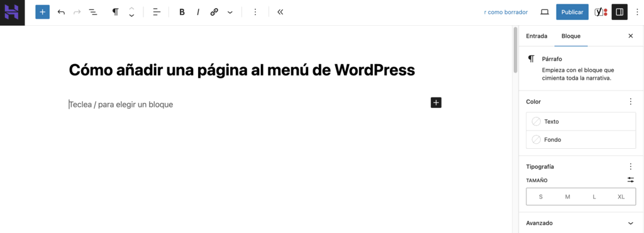The image size is (644, 233).
Task: Expand the Avanzado section
Action: (x=580, y=223)
